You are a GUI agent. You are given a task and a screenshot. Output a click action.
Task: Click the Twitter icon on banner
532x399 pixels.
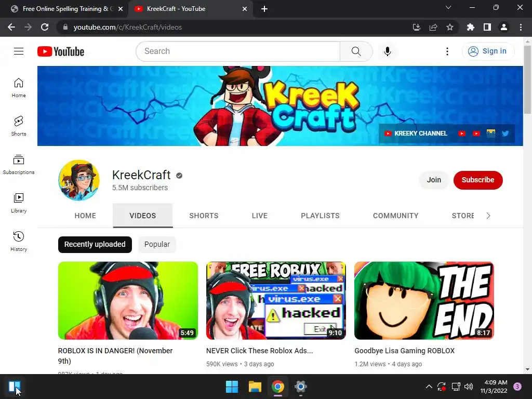click(x=506, y=134)
